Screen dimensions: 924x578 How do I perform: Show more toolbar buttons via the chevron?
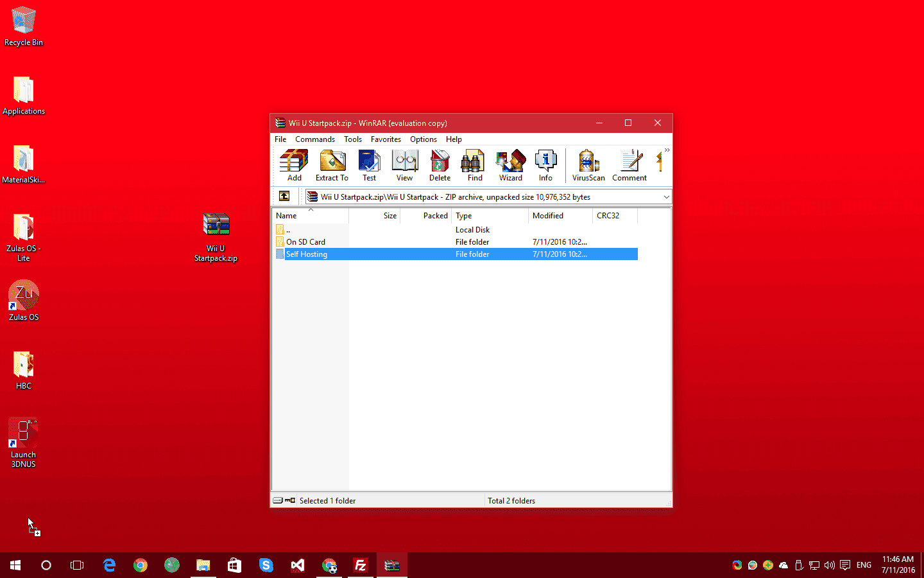(x=667, y=150)
